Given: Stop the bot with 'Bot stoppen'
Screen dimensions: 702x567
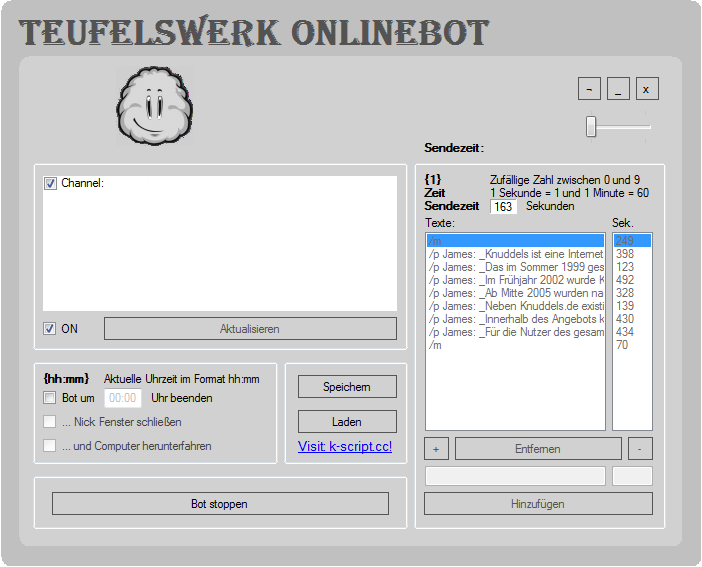Looking at the screenshot, I should click(220, 504).
